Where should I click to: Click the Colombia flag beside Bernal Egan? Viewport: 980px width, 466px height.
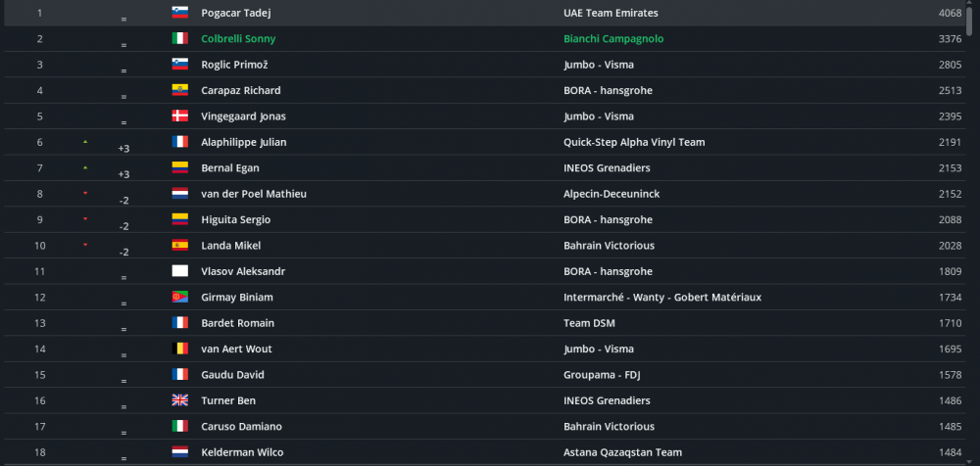click(180, 167)
